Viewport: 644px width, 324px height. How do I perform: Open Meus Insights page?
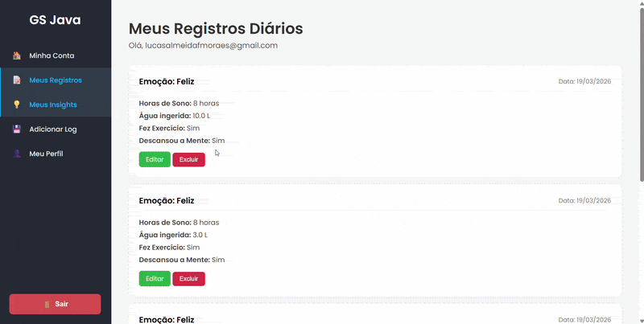pos(56,105)
